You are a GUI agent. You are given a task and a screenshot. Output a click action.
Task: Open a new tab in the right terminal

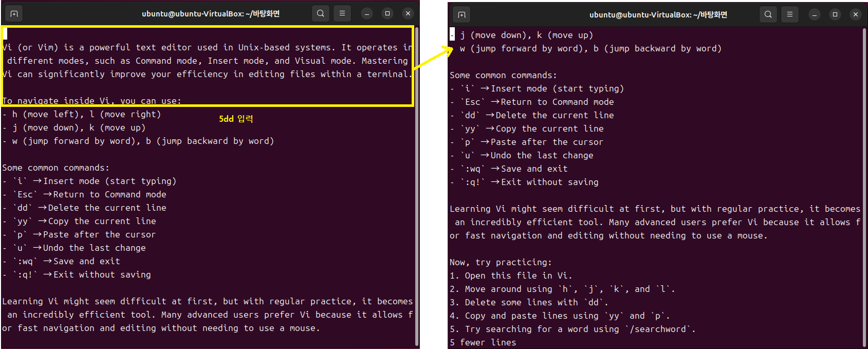[x=461, y=14]
